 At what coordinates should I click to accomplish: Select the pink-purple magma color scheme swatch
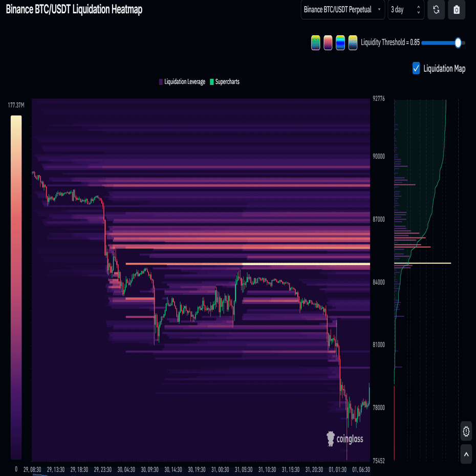[328, 42]
